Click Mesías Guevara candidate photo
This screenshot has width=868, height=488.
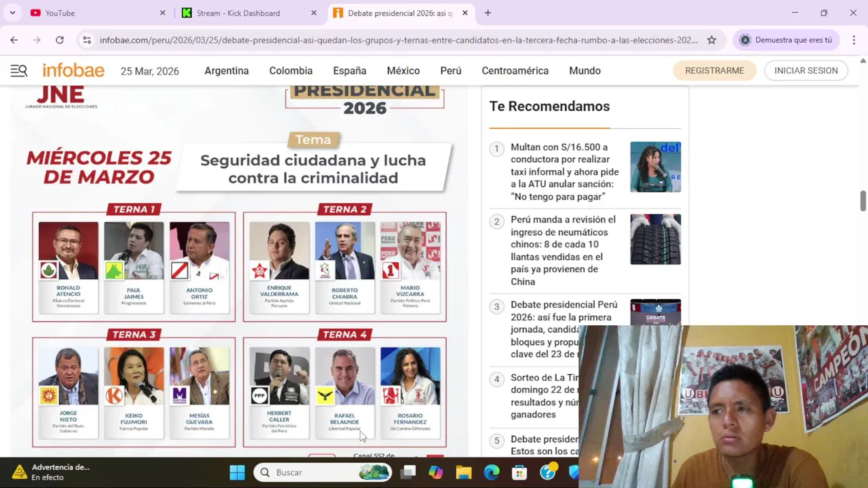(199, 376)
